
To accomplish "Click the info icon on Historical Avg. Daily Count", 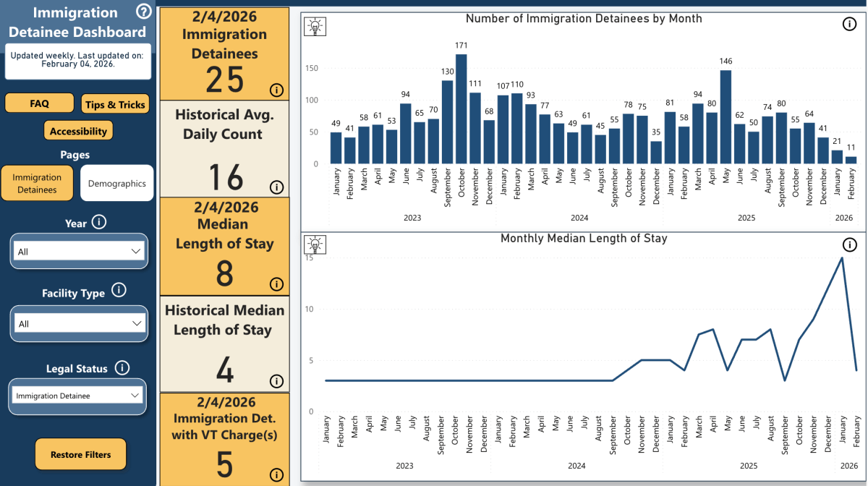I will (277, 187).
